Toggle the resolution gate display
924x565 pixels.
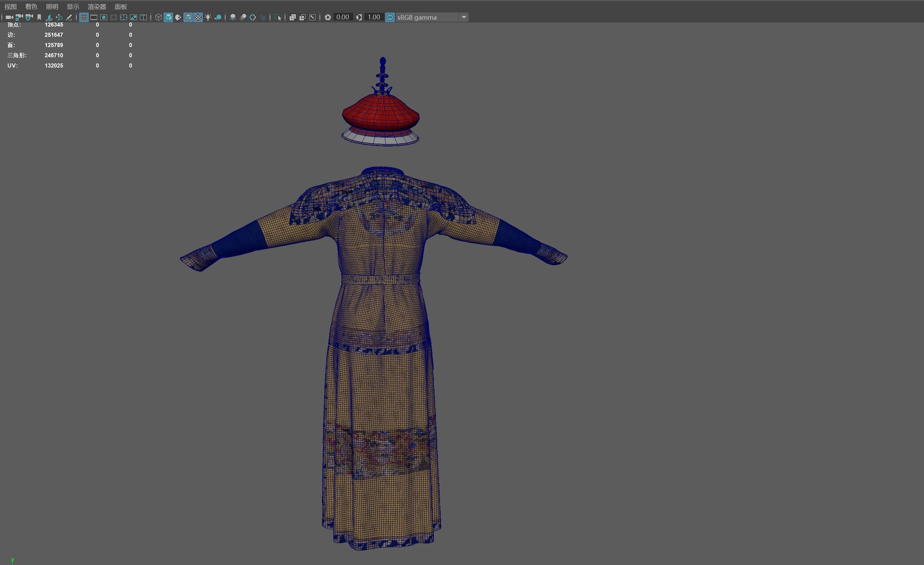104,17
